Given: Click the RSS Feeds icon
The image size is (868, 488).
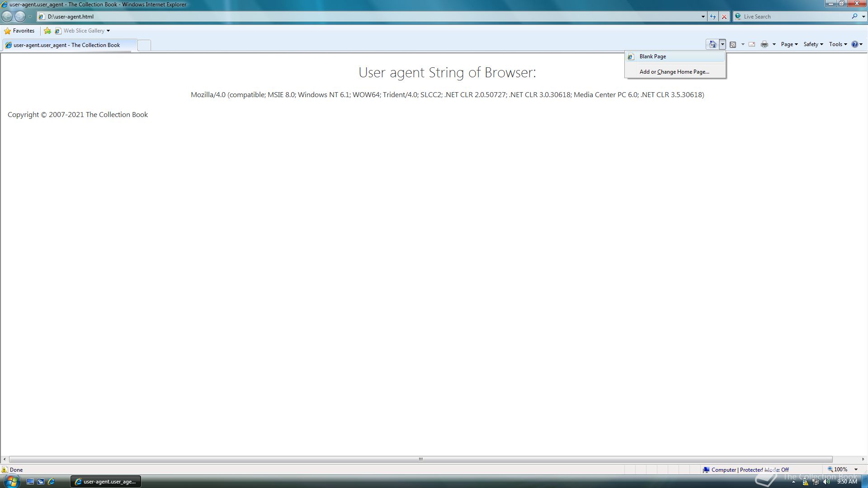Looking at the screenshot, I should tap(733, 44).
